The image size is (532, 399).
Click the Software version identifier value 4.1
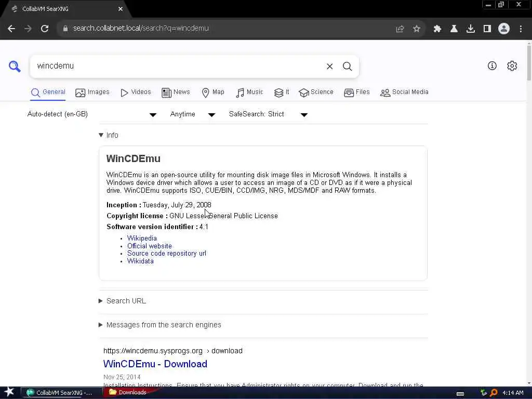click(x=204, y=227)
